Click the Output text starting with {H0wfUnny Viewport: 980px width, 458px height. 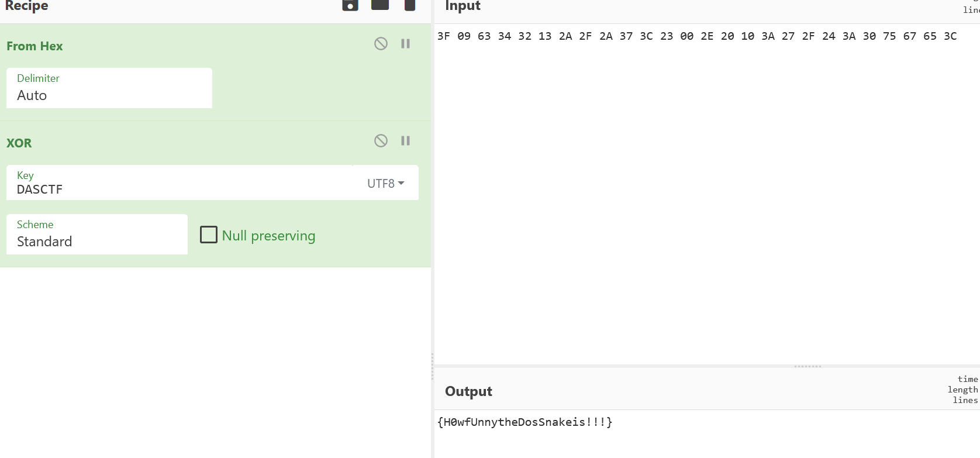point(524,422)
